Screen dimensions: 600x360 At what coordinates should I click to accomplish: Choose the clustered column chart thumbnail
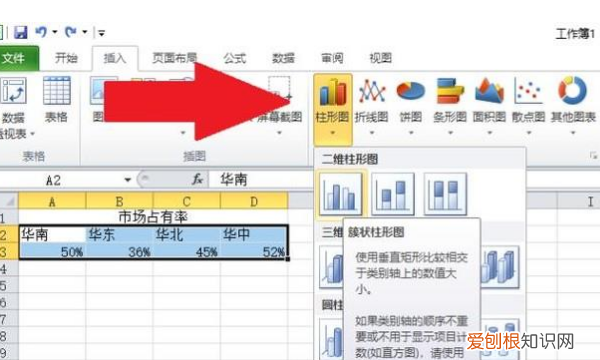pos(341,193)
